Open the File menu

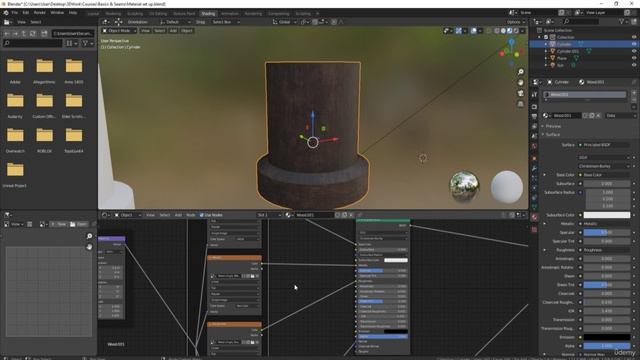(14, 13)
